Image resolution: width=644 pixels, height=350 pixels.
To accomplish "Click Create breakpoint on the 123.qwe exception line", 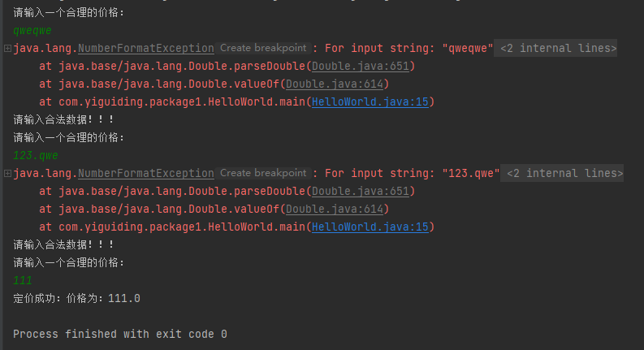I will click(263, 174).
